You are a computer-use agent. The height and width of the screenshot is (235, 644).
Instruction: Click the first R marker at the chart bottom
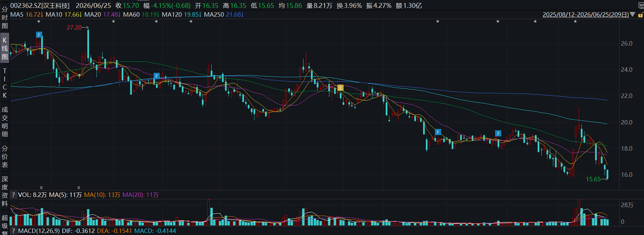coord(41,188)
